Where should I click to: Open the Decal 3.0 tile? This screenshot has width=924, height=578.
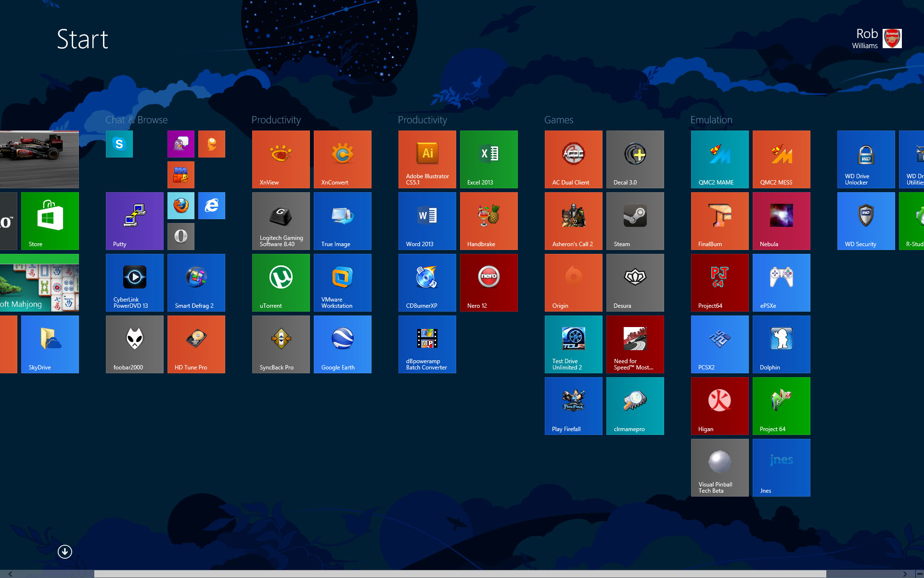[635, 159]
